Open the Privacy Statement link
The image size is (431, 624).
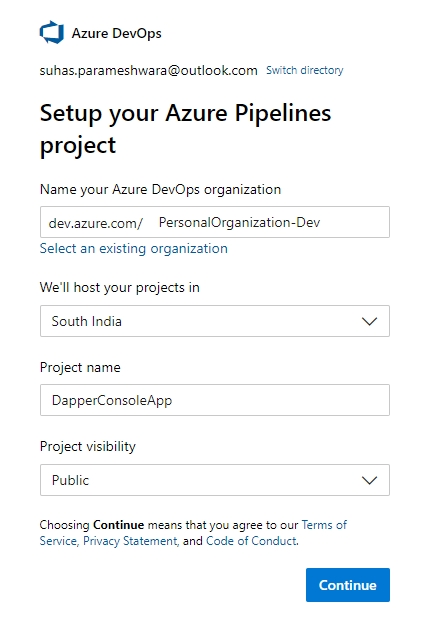click(131, 541)
